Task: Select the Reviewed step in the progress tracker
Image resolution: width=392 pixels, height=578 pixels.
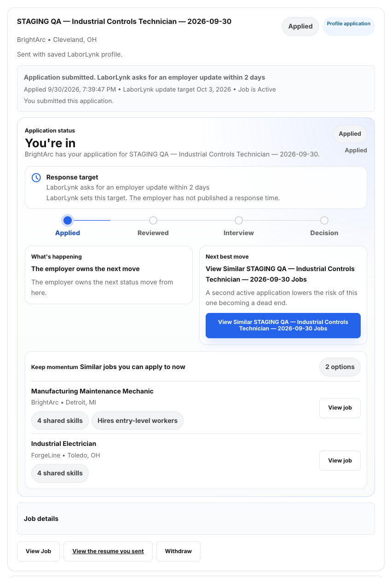Action: pos(153,220)
